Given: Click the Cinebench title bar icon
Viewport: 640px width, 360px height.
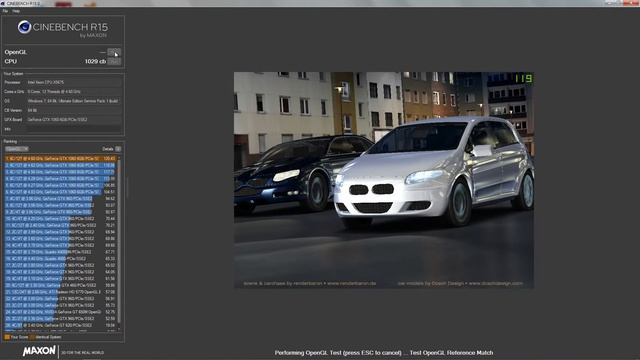Looking at the screenshot, I should click(3, 3).
